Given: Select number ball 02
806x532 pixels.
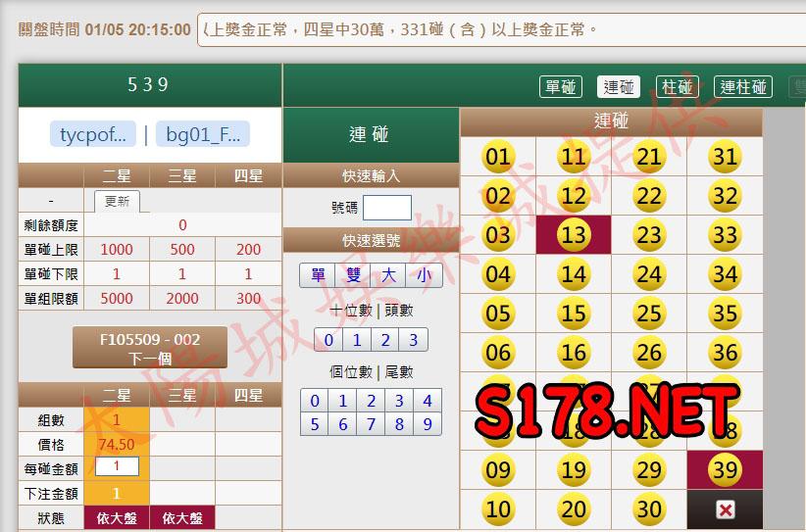Looking at the screenshot, I should 497,196.
